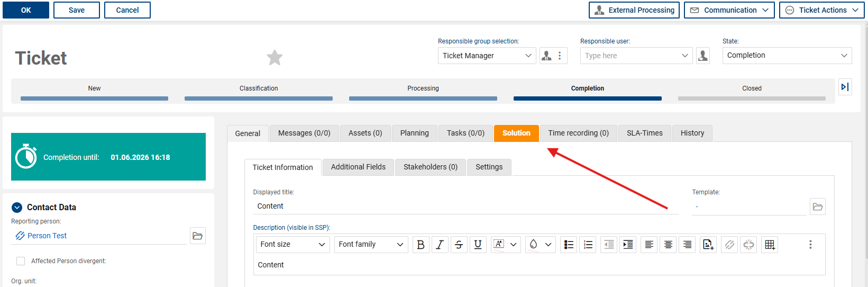The height and width of the screenshot is (287, 868).
Task: Collapse Contact Data section
Action: [17, 208]
